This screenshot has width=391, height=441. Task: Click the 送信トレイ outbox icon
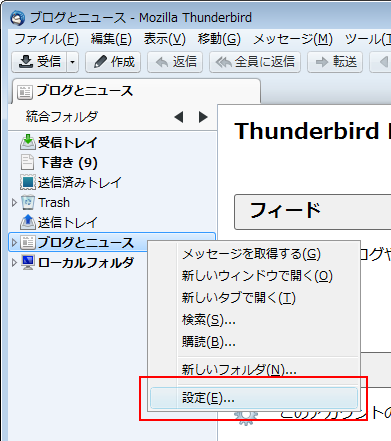tap(28, 222)
